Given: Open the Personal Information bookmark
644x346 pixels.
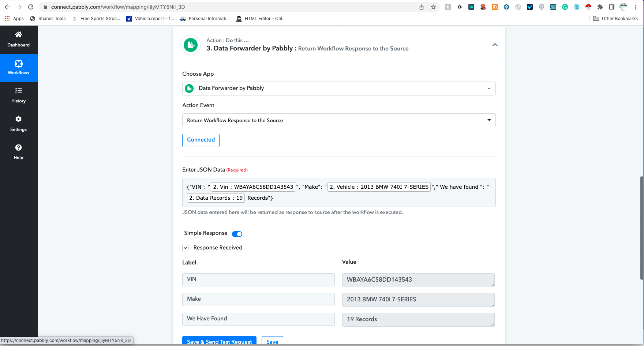Looking at the screenshot, I should [205, 19].
